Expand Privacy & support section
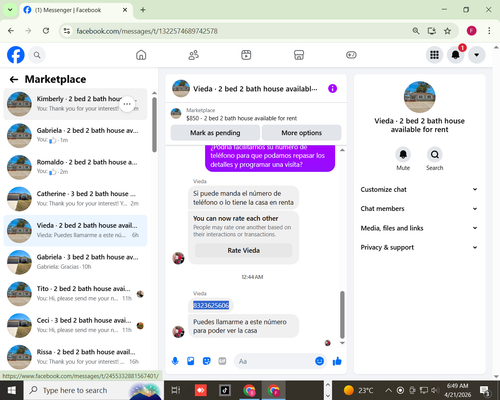500x400 pixels. pyautogui.click(x=419, y=247)
